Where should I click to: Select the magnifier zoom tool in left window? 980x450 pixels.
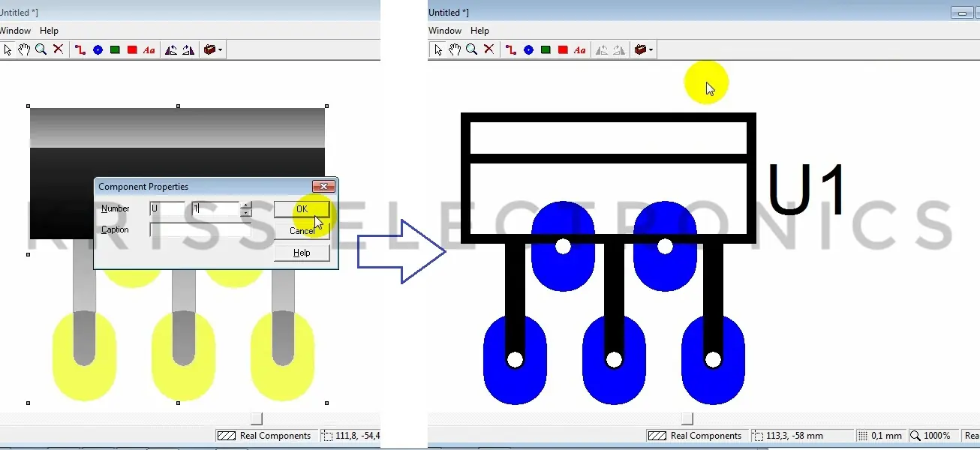coord(41,49)
